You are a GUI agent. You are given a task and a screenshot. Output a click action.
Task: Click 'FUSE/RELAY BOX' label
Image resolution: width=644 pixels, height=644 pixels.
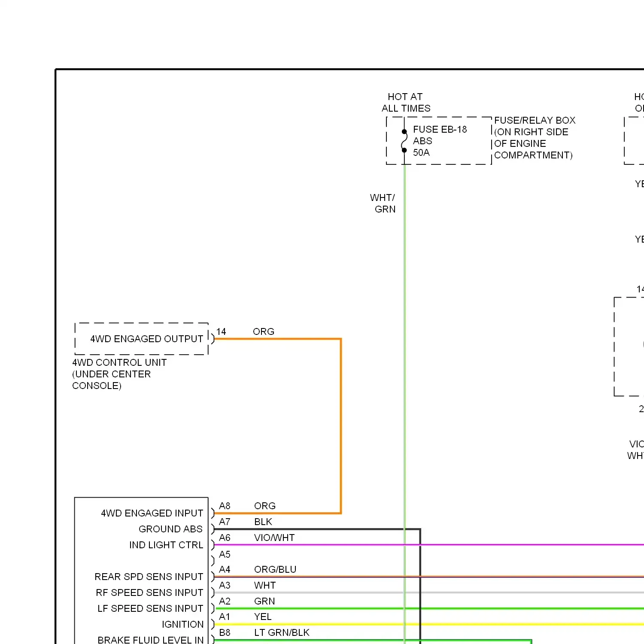(535, 120)
